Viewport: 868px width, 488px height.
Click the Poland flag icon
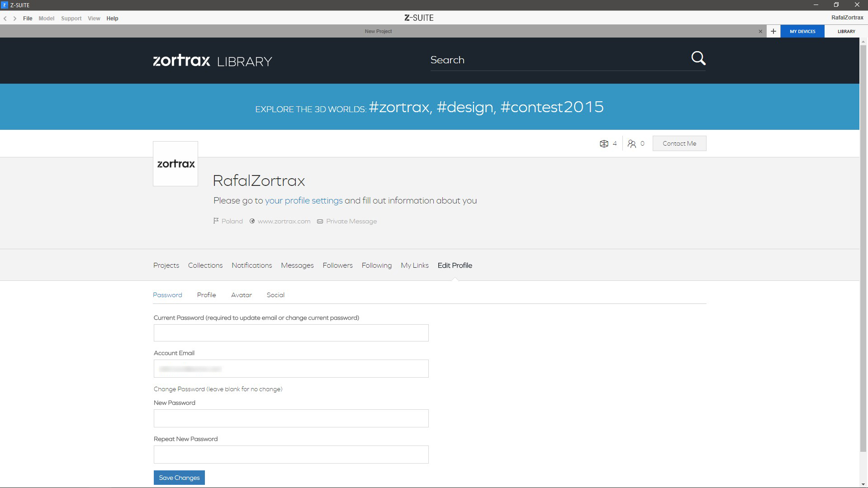216,221
